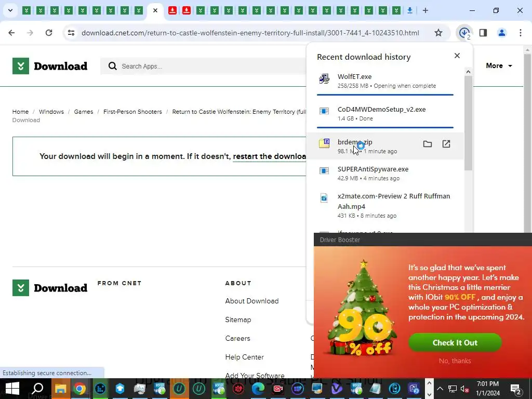Open Help Center footer link
Viewport: 532px width, 399px height.
tap(244, 357)
